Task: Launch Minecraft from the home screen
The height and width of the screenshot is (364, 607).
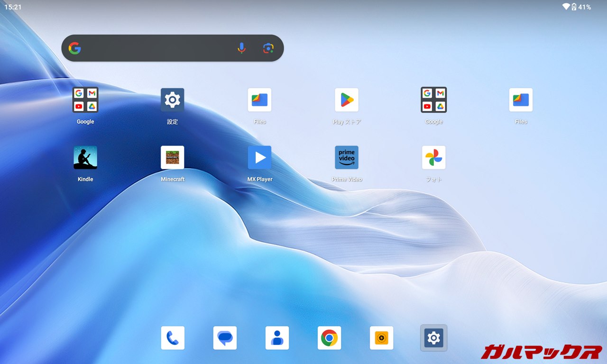Action: click(x=173, y=158)
